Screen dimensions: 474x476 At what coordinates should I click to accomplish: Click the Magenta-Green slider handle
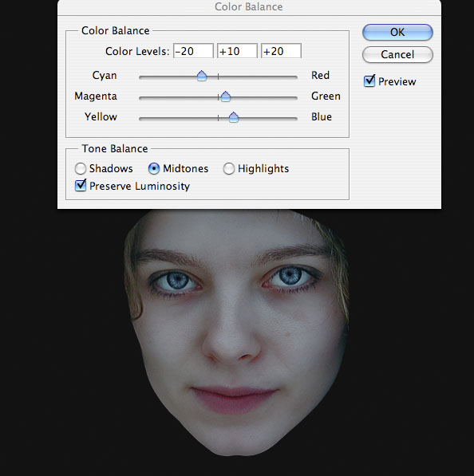pyautogui.click(x=226, y=96)
